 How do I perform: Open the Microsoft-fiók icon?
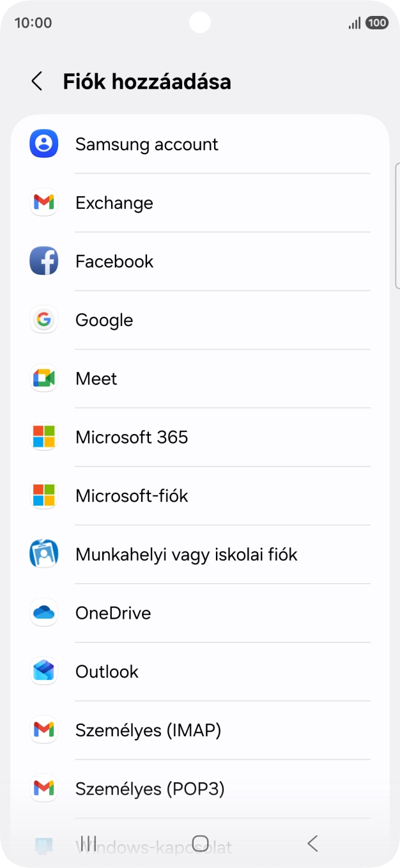pos(43,495)
